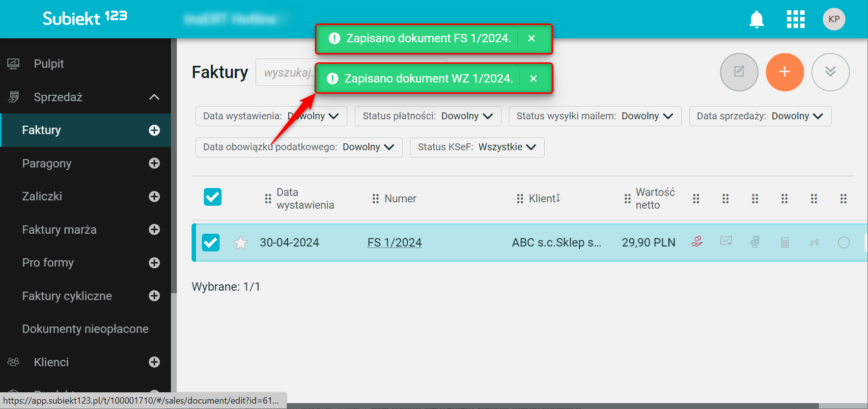
Task: Click drag handle beside Numer column
Action: 376,199
